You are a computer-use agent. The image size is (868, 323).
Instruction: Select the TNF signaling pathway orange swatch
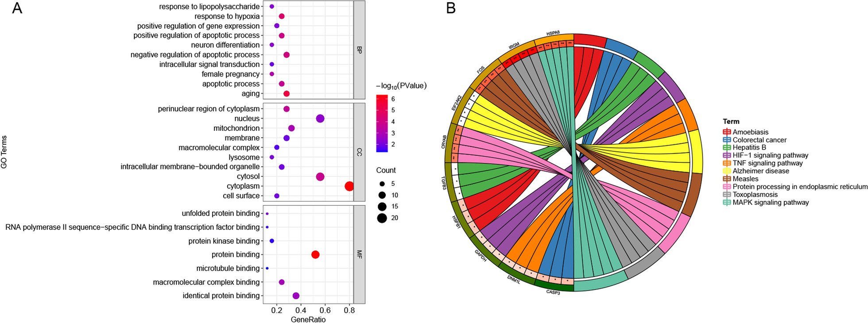point(727,163)
